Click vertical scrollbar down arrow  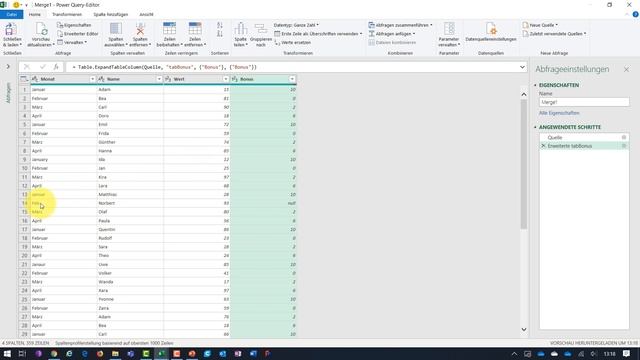[524, 329]
